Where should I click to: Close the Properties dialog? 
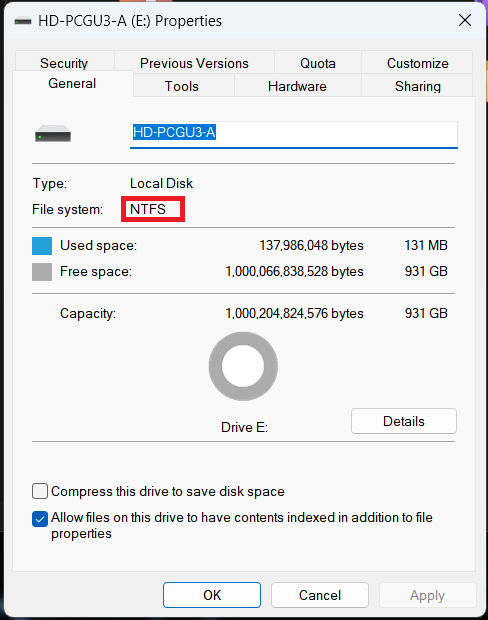point(465,20)
